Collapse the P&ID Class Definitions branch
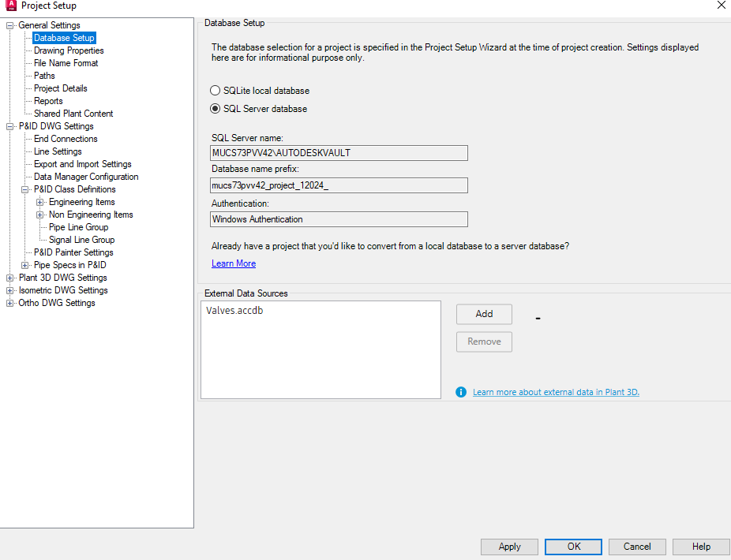This screenshot has width=731, height=560. pyautogui.click(x=24, y=189)
